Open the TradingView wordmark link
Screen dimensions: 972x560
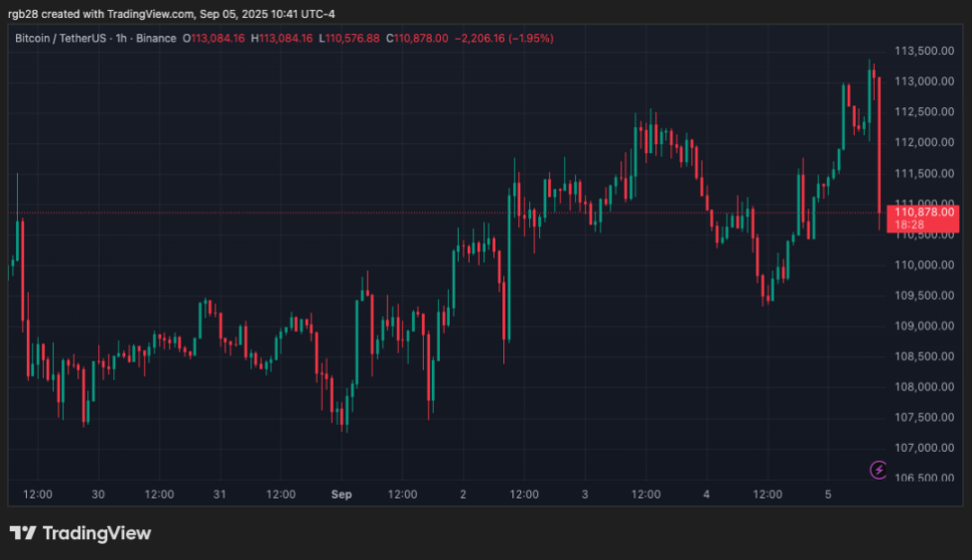pyautogui.click(x=96, y=533)
